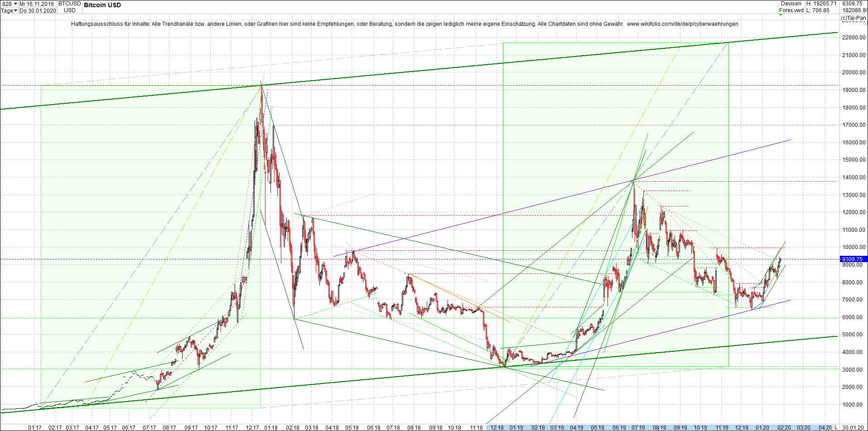Click the "(c)Tai-Pan" copyright label
868x431 pixels.
(x=854, y=19)
